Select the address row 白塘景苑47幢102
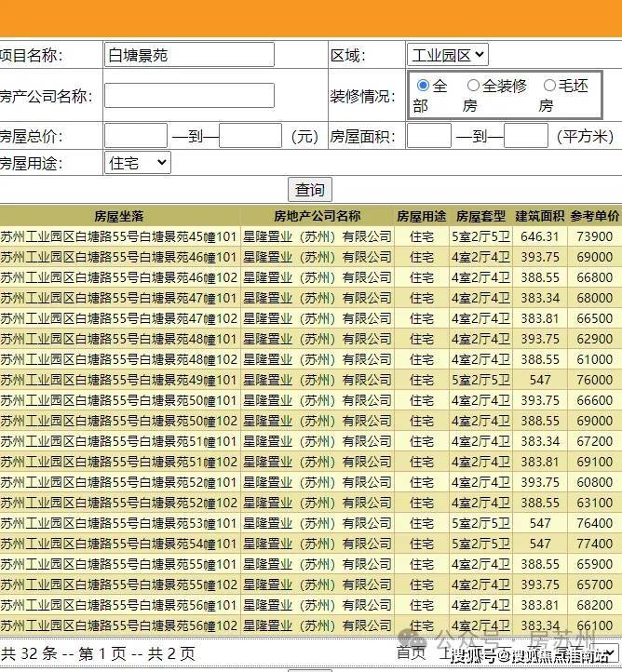The height and width of the screenshot is (672, 622). coord(119,318)
